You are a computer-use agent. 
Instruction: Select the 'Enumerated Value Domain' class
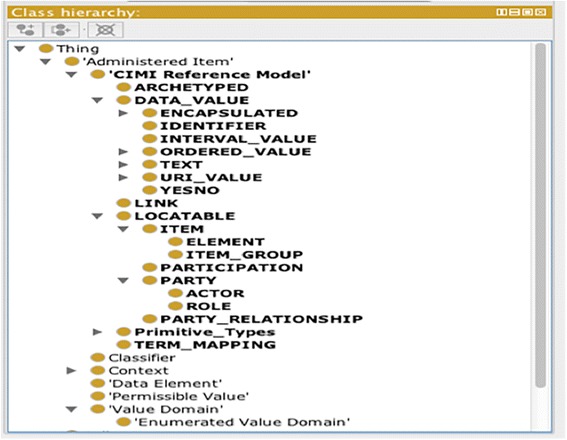(242, 422)
